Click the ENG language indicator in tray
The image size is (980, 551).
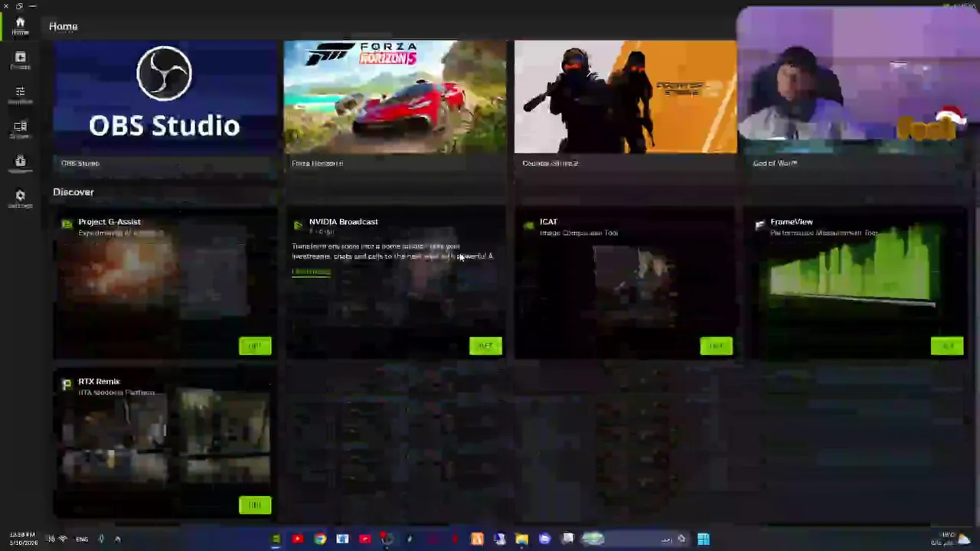pyautogui.click(x=82, y=539)
